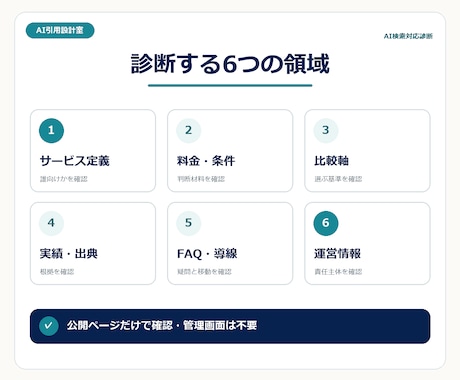Click the number 2 circle badge
Viewport: 460px width, 380px height.
189,131
